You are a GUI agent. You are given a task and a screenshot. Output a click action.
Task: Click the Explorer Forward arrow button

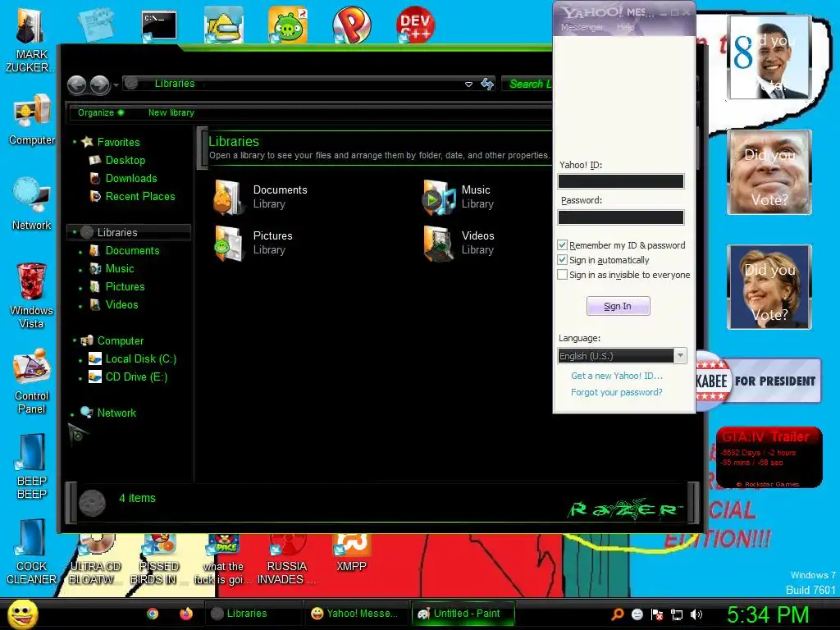[99, 84]
